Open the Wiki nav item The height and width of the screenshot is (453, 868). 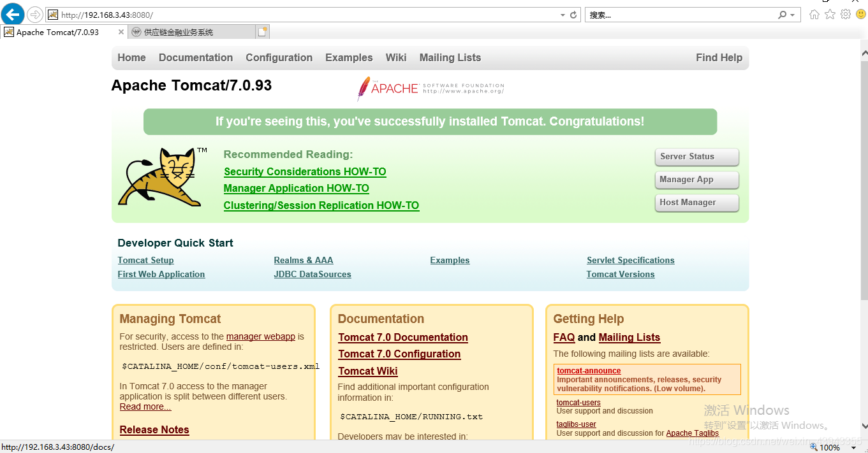[x=396, y=57]
